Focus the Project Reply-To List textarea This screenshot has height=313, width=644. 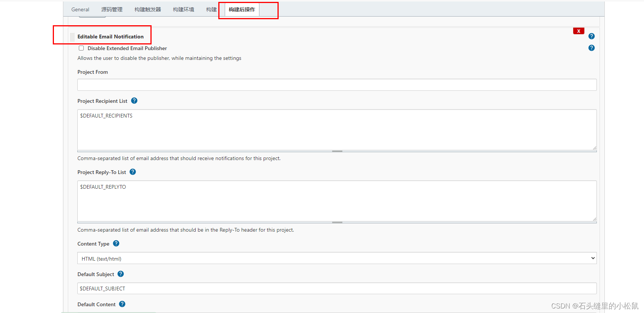[337, 201]
